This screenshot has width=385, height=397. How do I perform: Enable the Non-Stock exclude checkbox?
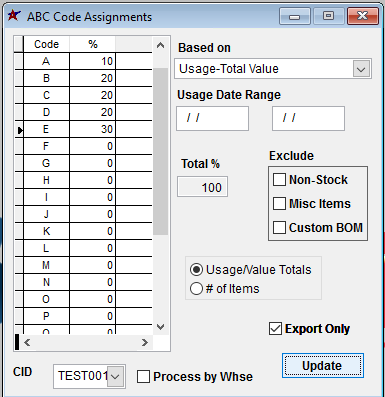[279, 180]
